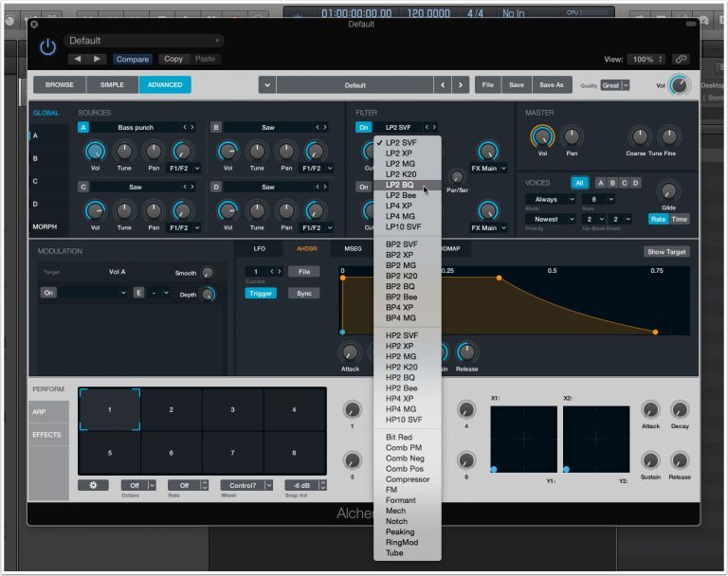Adjust Source A Vol knob

point(95,152)
